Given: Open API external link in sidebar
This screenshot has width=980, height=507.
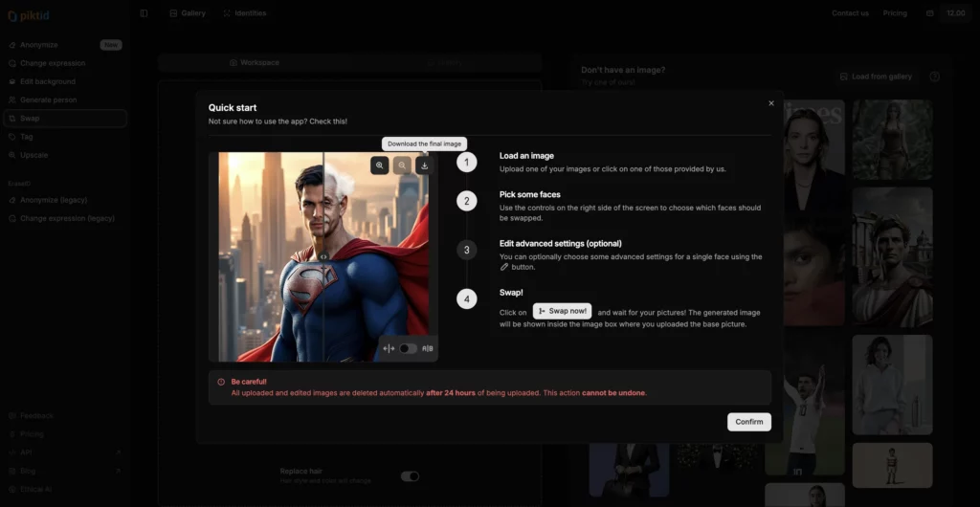Looking at the screenshot, I should pos(65,452).
